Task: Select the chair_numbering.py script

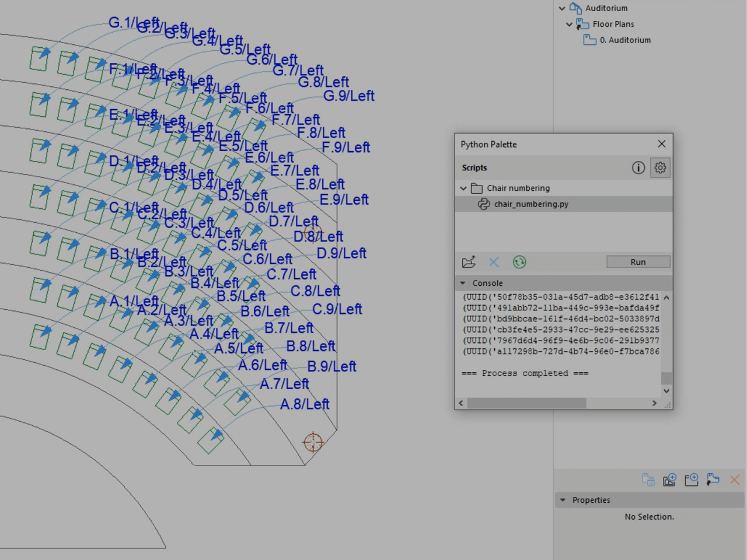Action: point(530,204)
